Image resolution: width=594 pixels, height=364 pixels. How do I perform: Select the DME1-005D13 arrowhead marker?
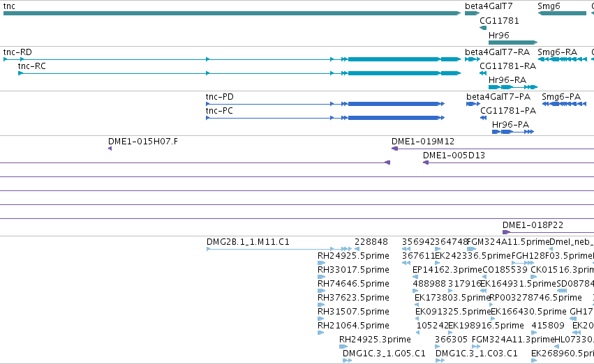pos(425,162)
